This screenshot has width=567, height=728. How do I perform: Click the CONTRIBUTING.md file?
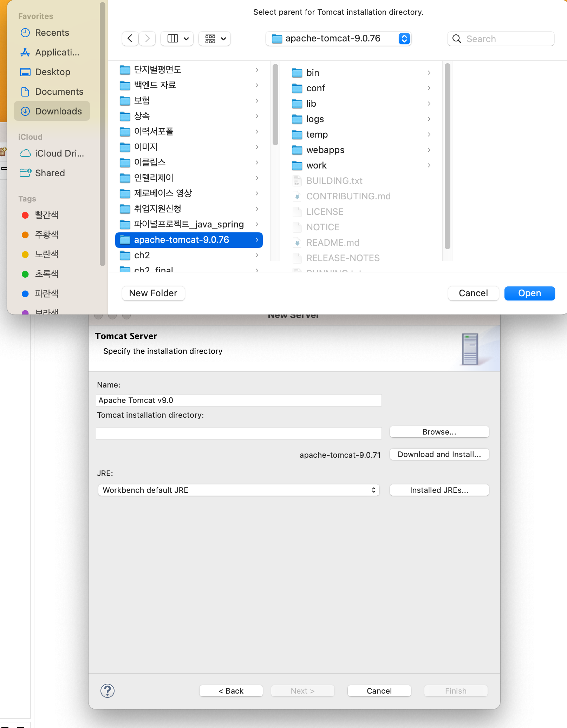[x=348, y=196]
